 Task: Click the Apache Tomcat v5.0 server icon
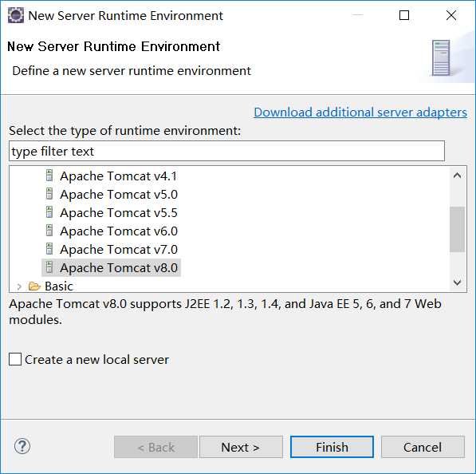pyautogui.click(x=49, y=194)
